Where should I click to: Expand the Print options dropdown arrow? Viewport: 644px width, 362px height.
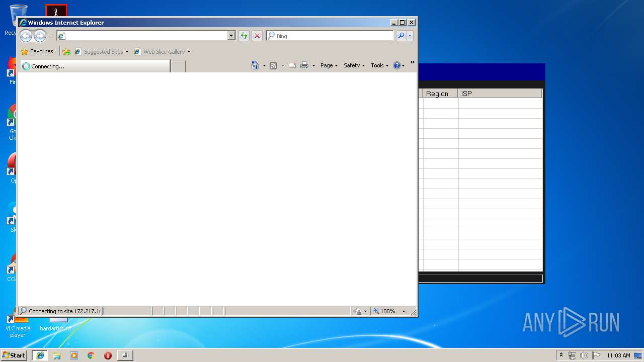tap(313, 65)
